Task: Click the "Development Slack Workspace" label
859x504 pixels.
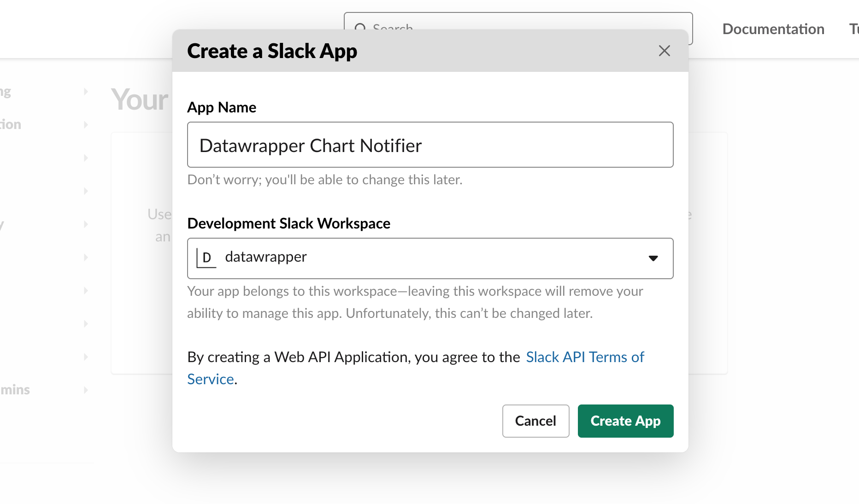Action: (289, 223)
